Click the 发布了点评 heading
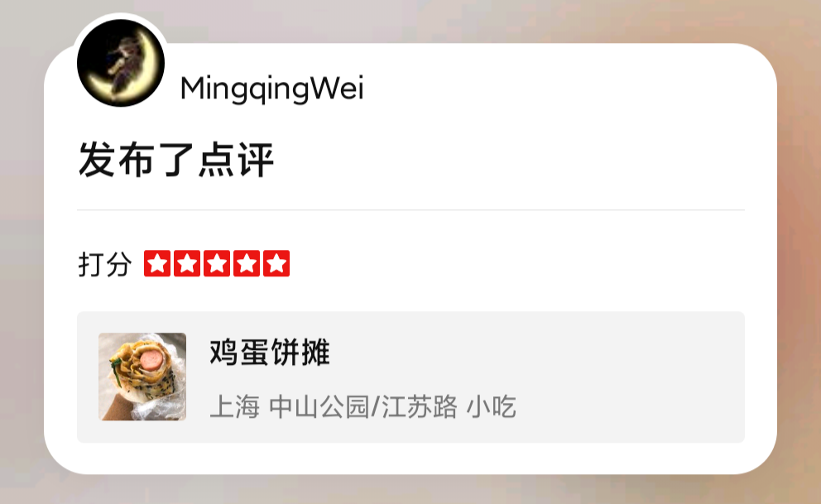Screen dimensions: 821x504 click(x=176, y=160)
